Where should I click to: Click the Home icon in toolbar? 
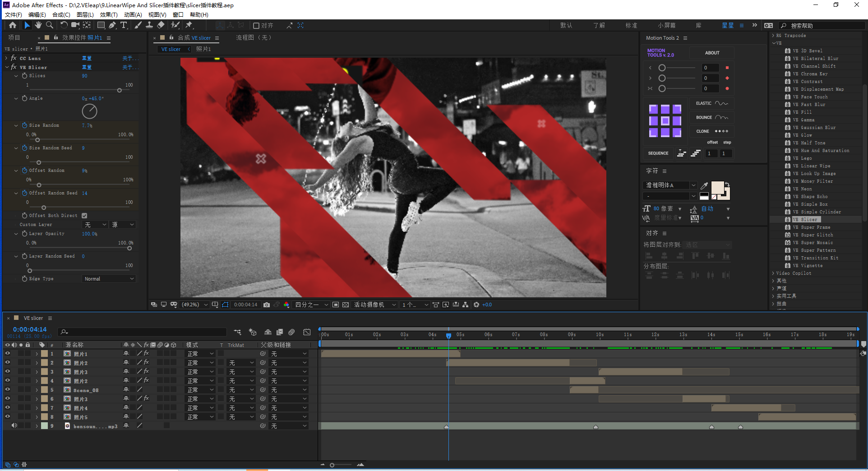[13, 25]
